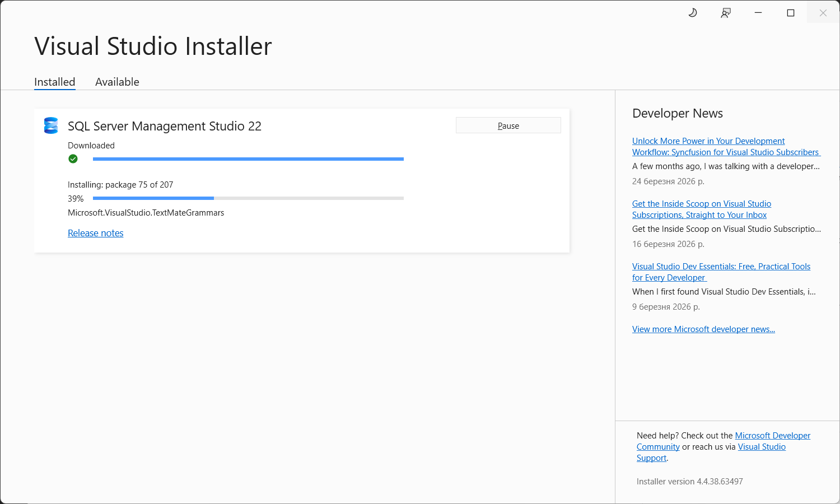Click the SQL Server Management Studio product icon
The image size is (840, 504).
[x=51, y=125]
